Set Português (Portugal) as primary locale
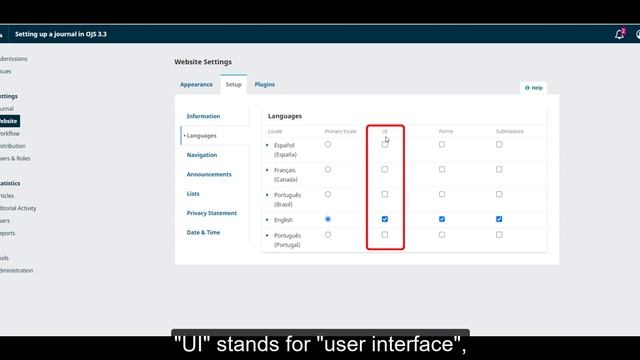The width and height of the screenshot is (640, 360). (328, 235)
